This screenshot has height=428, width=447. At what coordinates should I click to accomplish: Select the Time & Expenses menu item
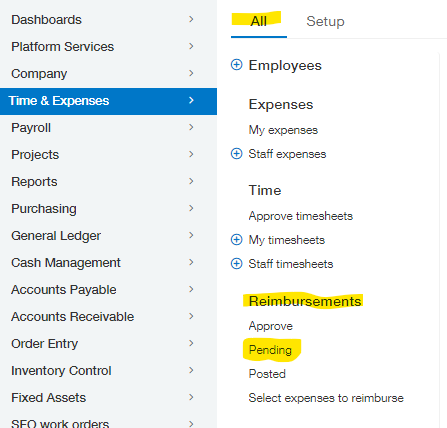[108, 101]
